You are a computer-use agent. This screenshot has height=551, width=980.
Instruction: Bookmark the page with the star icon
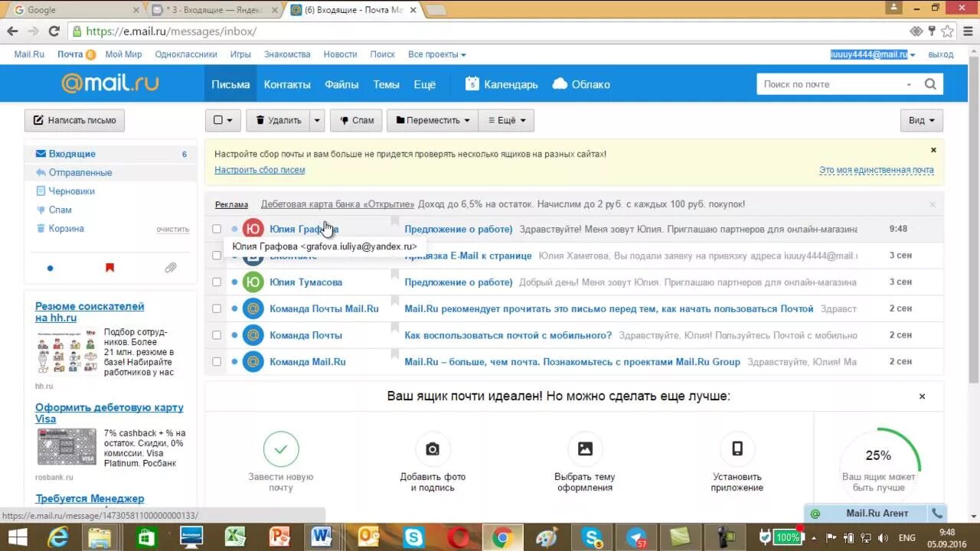point(948,31)
